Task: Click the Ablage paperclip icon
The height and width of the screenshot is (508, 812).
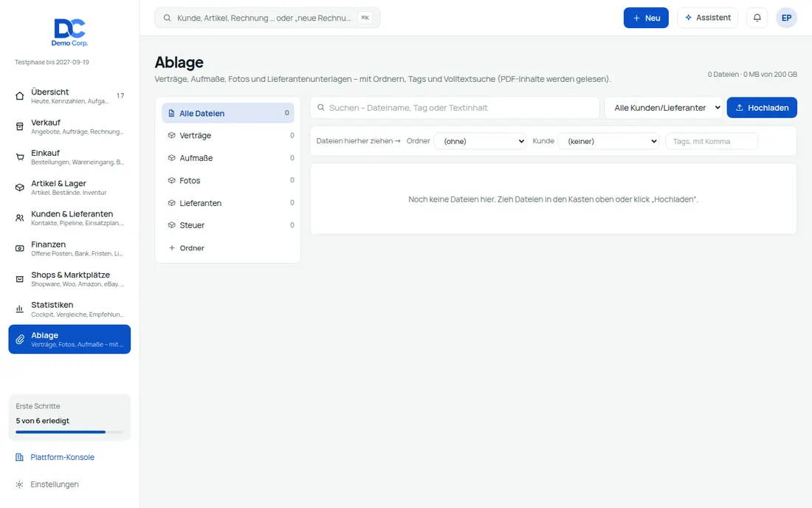Action: (20, 340)
